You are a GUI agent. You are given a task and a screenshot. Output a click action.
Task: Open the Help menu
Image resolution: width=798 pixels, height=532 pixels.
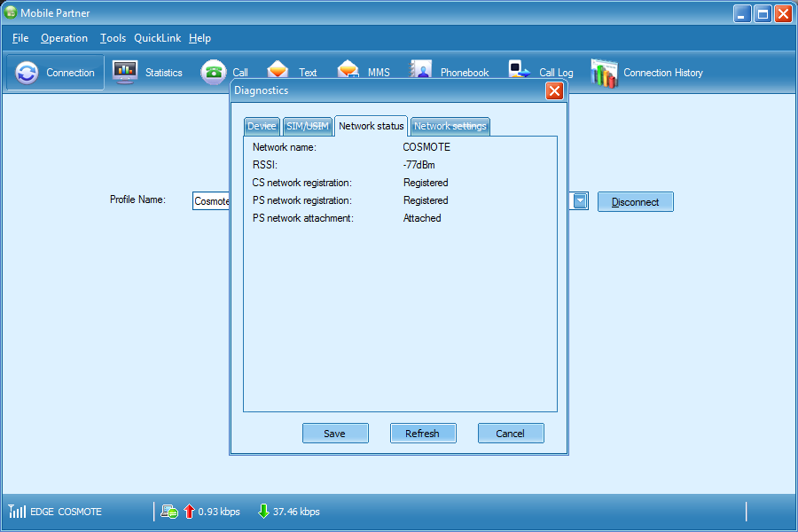click(x=199, y=38)
